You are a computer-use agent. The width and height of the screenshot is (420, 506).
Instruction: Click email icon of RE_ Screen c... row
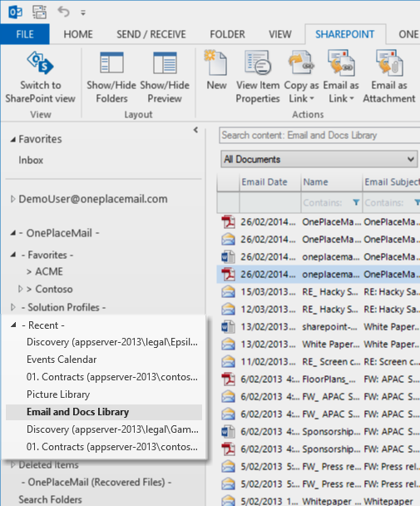coord(228,362)
